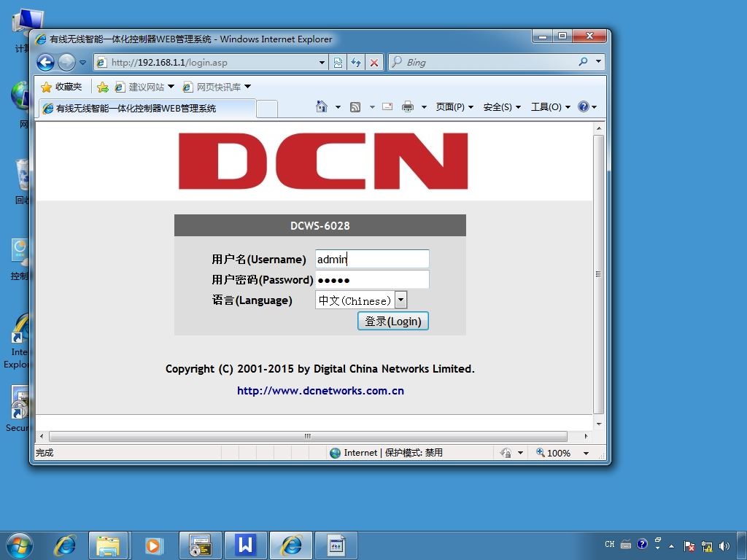Screen dimensions: 747x560
Task: Click the Username field containing admin
Action: 372,259
